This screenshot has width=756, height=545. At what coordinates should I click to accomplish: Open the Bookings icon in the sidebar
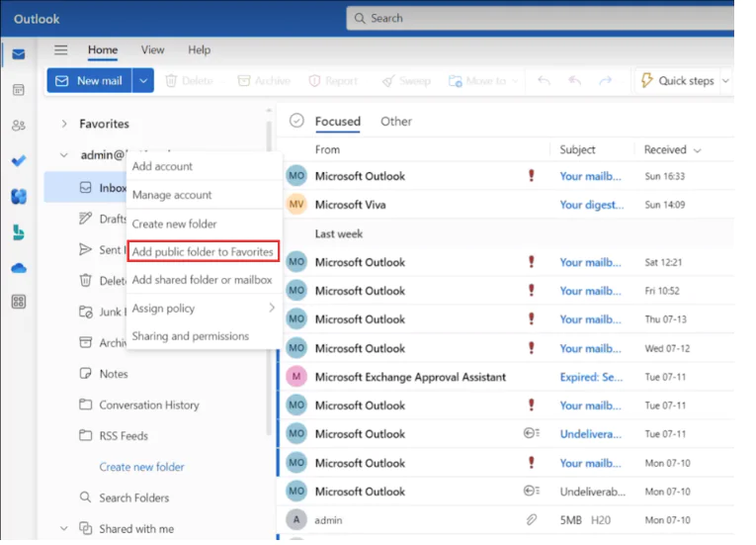(x=19, y=232)
